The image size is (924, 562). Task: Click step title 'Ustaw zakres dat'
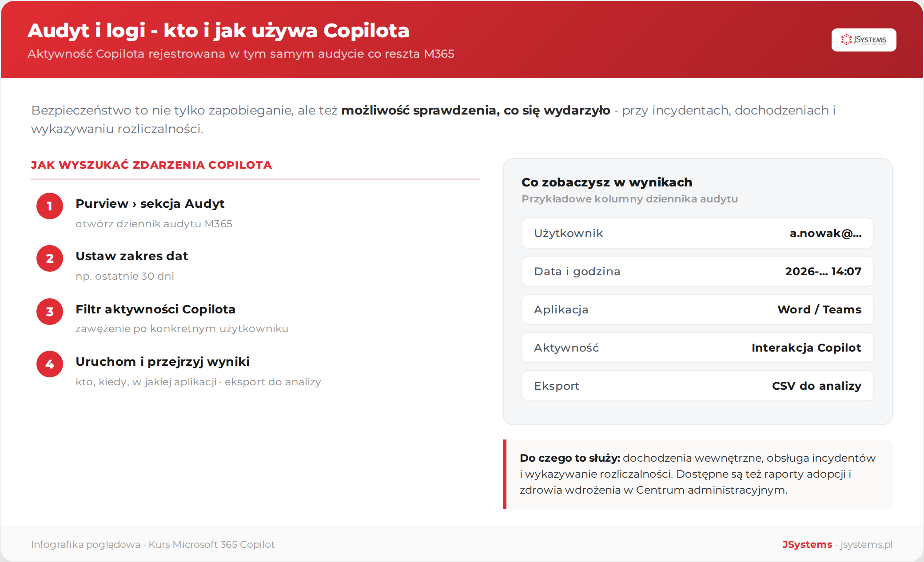point(131,256)
